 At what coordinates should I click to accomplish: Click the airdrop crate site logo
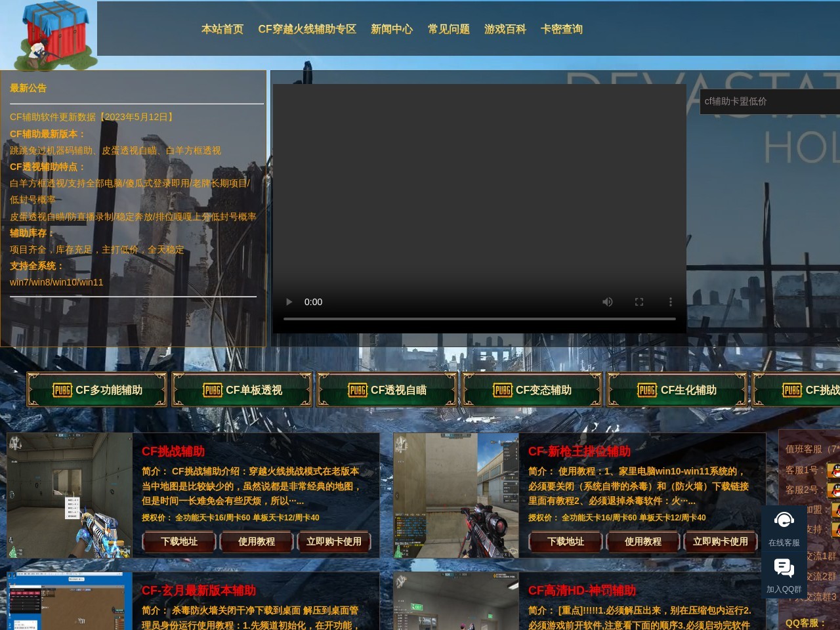click(x=54, y=35)
